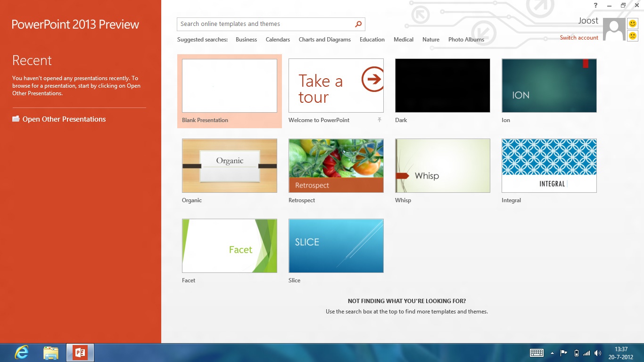Image resolution: width=644 pixels, height=362 pixels.
Task: Show hidden system tray icons
Action: [552, 353]
